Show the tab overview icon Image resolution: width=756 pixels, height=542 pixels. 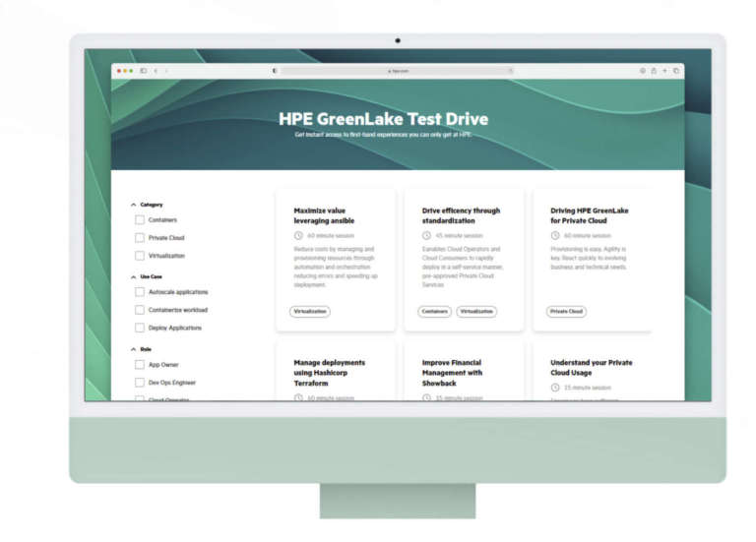676,71
